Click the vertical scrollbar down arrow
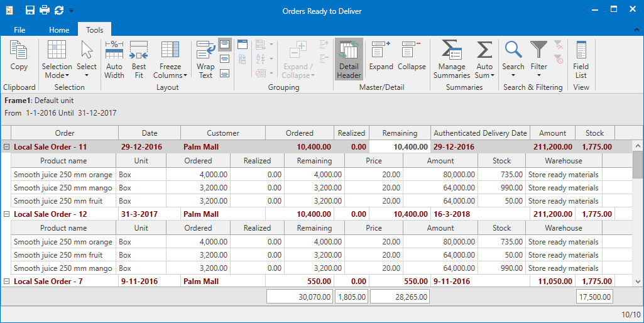 tap(638, 282)
